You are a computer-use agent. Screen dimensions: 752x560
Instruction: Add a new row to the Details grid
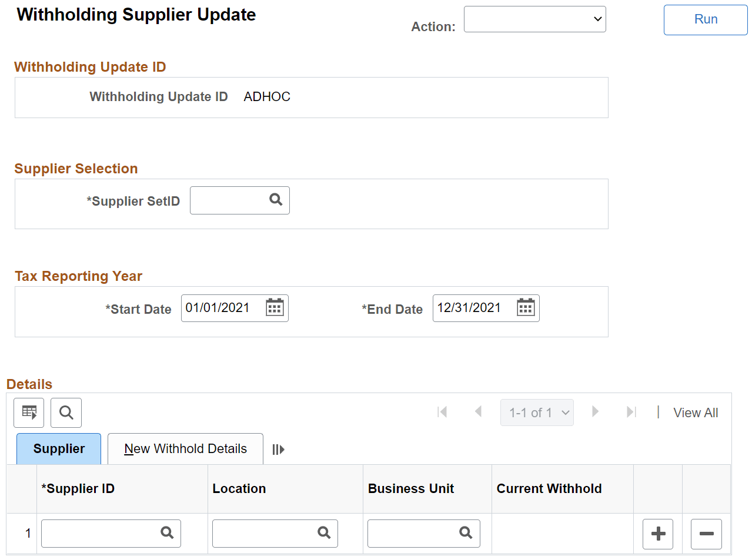point(657,534)
